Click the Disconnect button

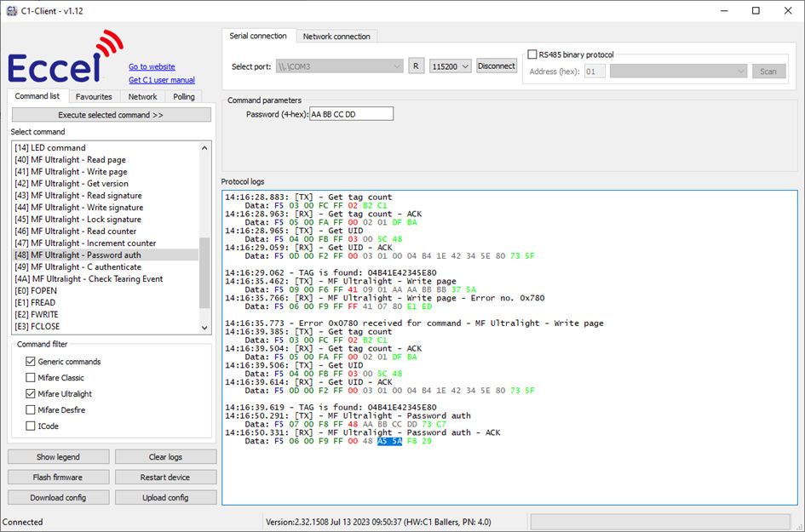click(x=497, y=65)
